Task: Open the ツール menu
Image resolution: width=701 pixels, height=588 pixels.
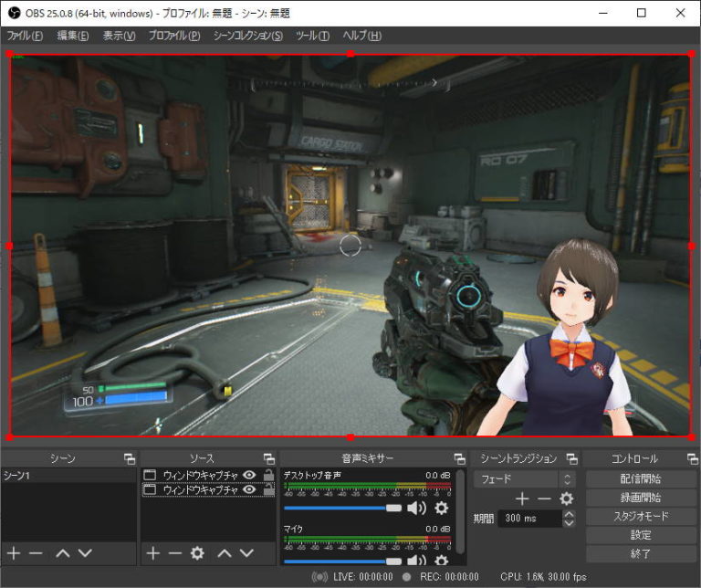Action: pyautogui.click(x=311, y=36)
